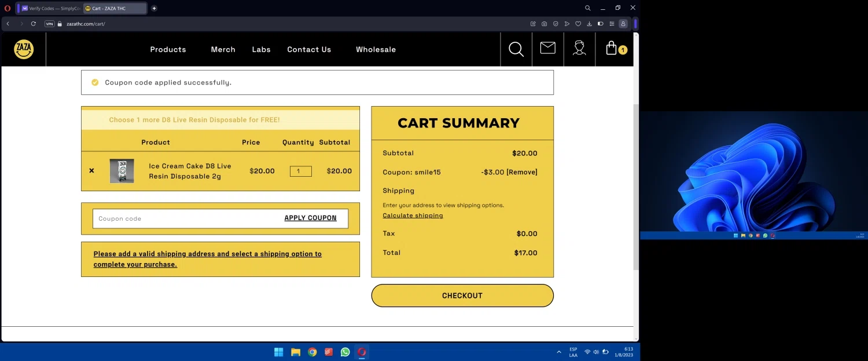Viewport: 868px width, 361px height.
Task: Open the browser profile account icon
Action: point(623,24)
